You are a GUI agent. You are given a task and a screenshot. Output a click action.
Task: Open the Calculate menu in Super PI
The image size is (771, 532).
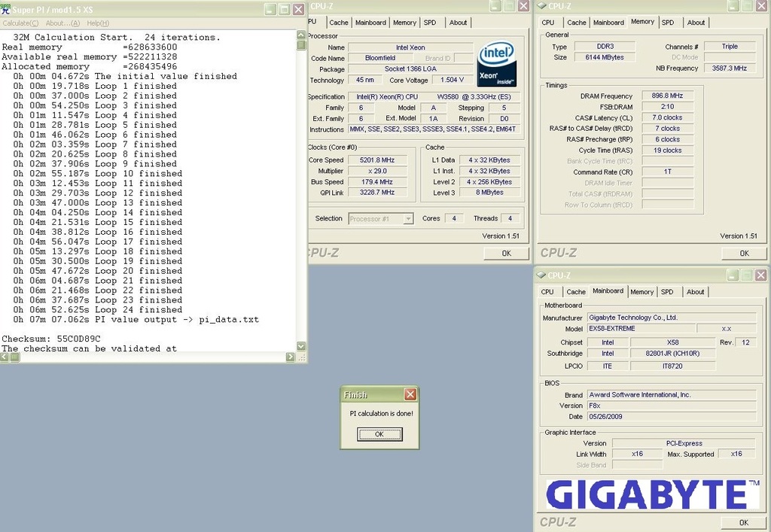tap(20, 23)
